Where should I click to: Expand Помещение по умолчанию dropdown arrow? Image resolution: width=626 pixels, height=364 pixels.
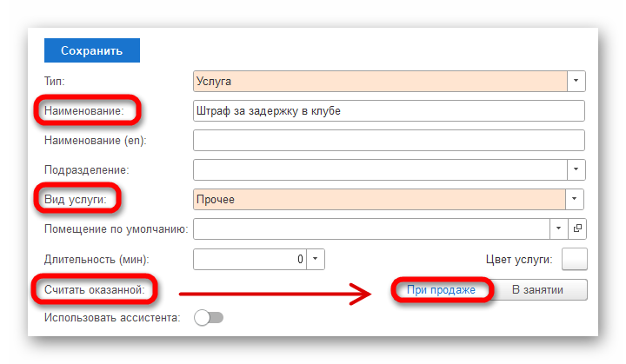point(559,228)
